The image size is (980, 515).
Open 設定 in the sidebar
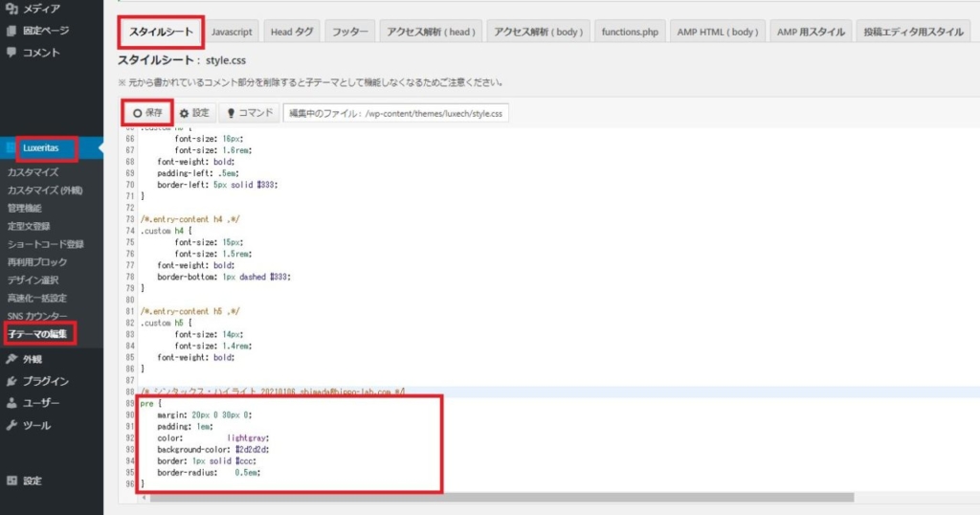coord(33,481)
